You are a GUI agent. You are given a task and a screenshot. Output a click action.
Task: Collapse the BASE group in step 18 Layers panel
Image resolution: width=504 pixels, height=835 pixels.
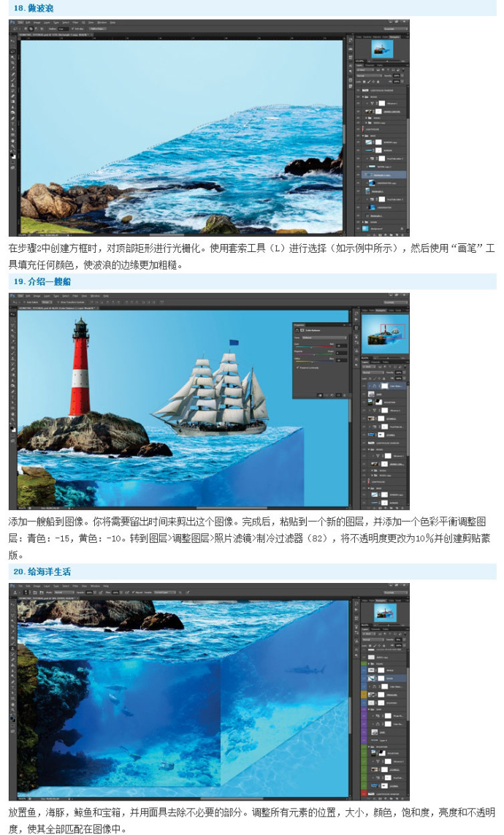click(363, 136)
